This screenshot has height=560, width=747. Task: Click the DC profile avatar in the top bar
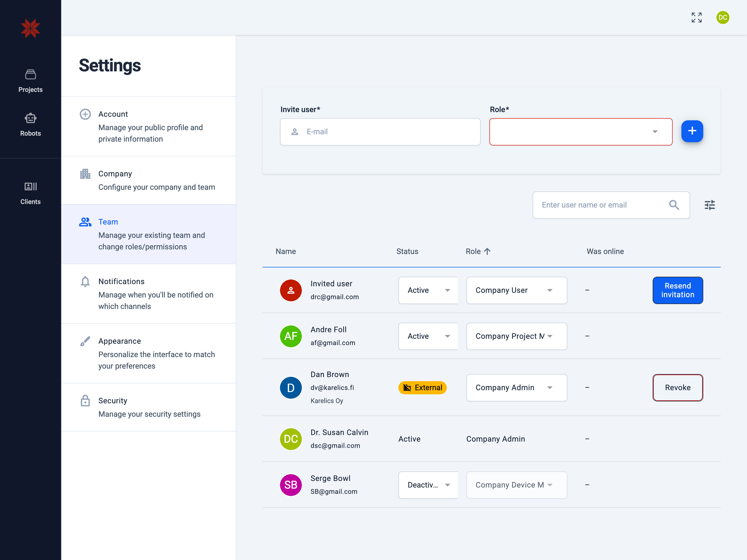pyautogui.click(x=722, y=17)
